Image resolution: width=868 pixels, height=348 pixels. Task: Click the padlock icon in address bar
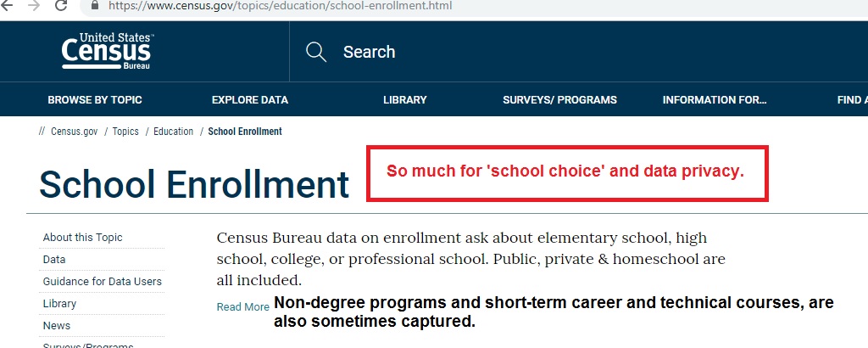(95, 5)
